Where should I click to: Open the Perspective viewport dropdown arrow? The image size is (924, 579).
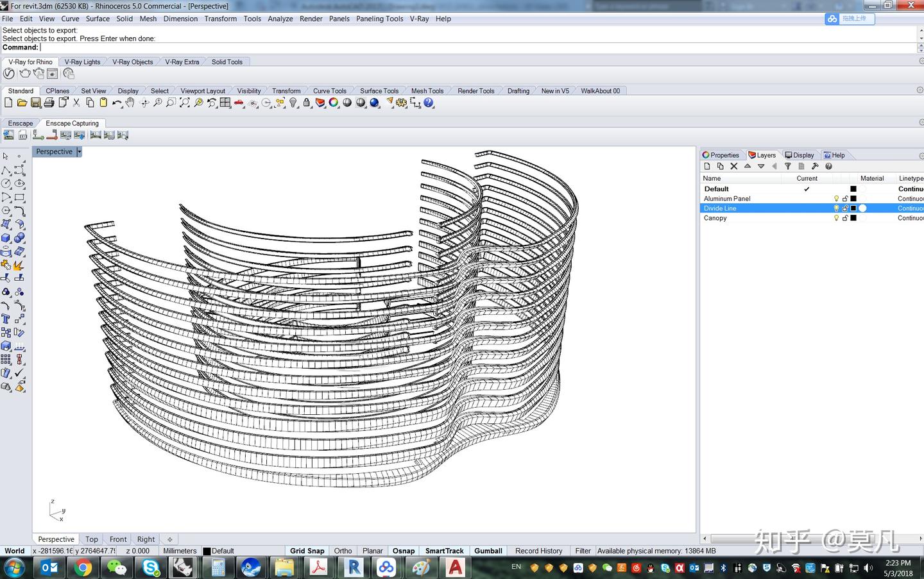pyautogui.click(x=79, y=152)
